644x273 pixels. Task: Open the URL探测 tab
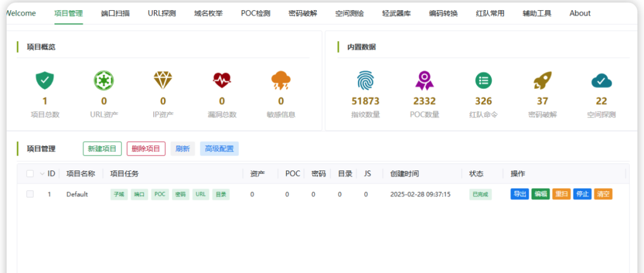162,13
